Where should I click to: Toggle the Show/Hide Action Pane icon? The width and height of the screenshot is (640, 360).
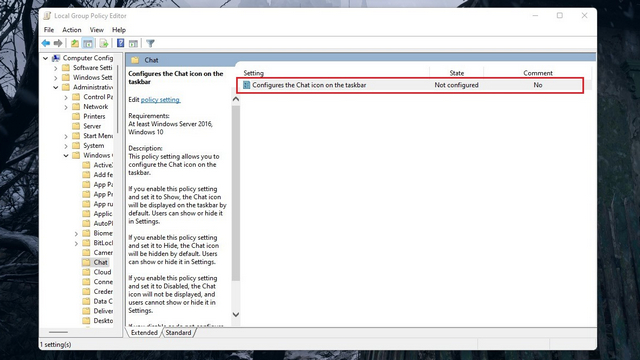[x=133, y=43]
